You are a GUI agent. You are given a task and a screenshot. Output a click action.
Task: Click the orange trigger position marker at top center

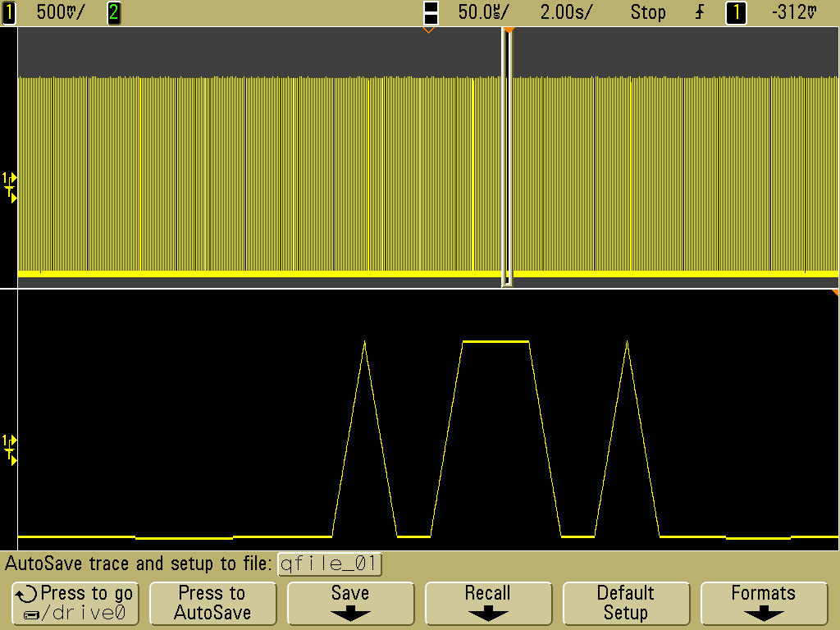pos(427,30)
